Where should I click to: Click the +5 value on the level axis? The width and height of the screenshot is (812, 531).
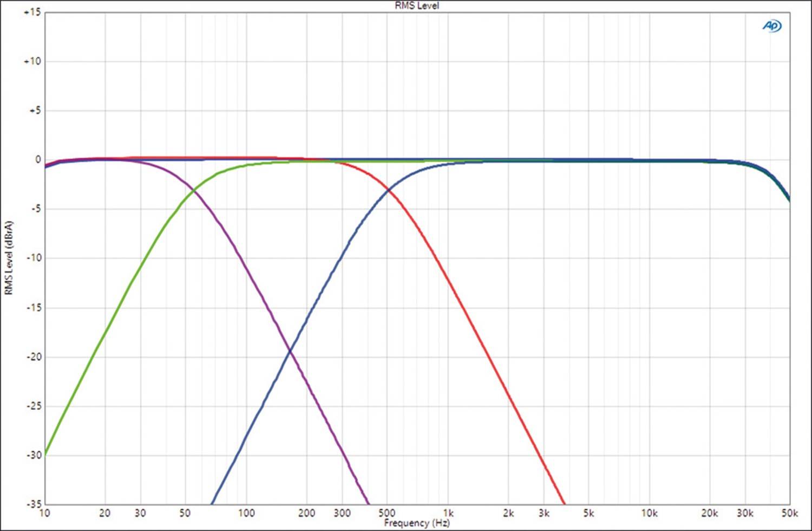[35, 111]
